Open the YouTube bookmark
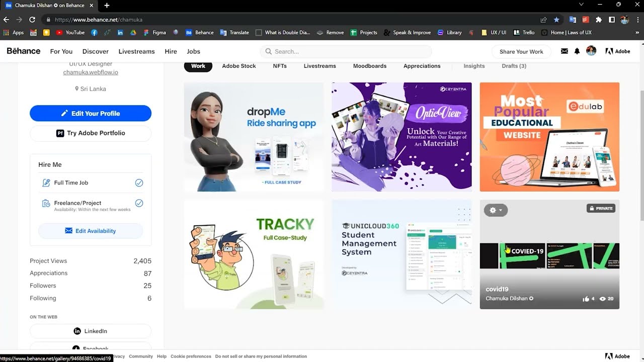The height and width of the screenshot is (362, 644). (x=70, y=32)
